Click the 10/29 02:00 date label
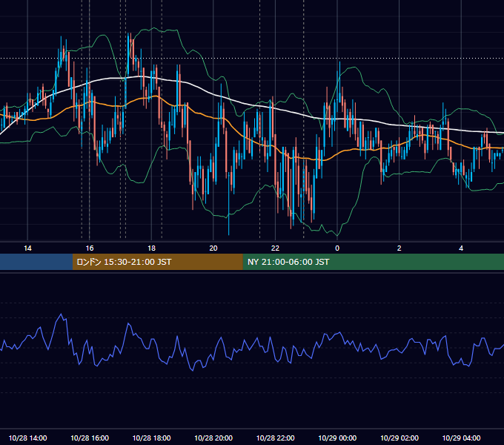 pos(399,438)
